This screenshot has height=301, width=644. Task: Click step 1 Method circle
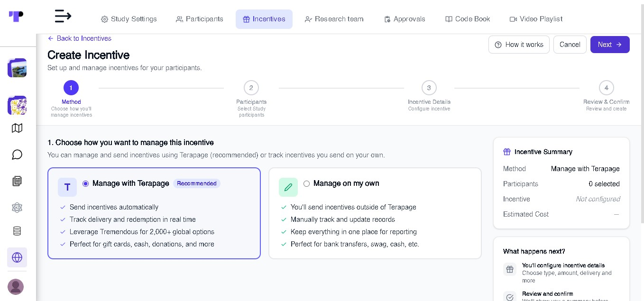point(71,88)
